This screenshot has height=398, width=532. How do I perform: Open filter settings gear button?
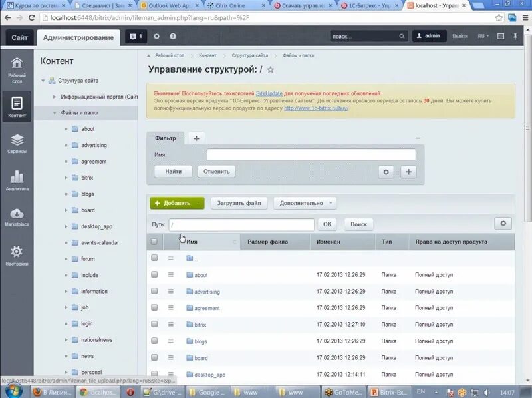click(x=386, y=172)
